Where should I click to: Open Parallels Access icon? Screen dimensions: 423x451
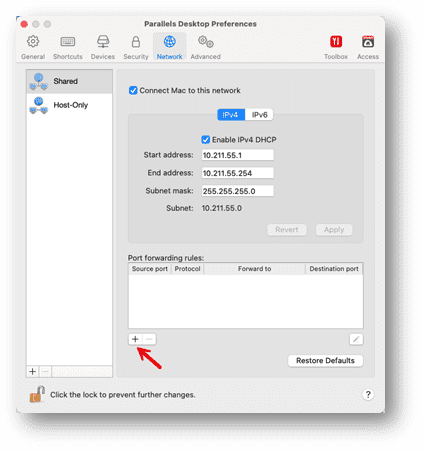[x=368, y=47]
